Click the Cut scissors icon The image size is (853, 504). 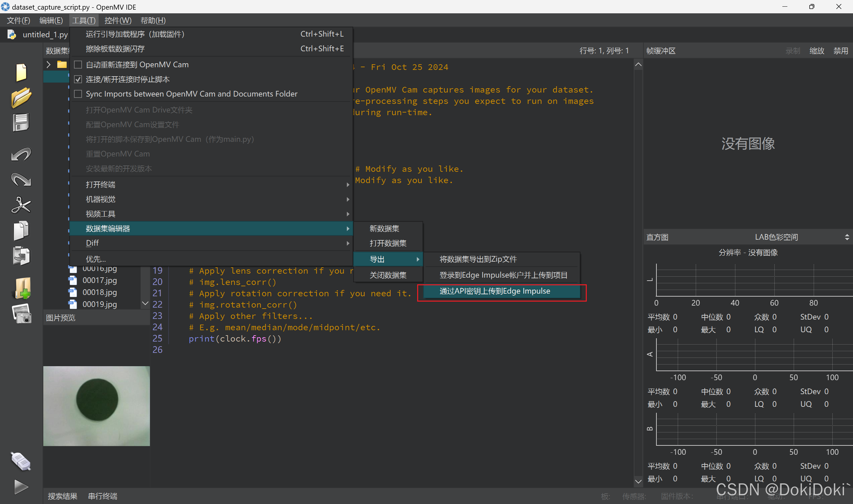(21, 205)
